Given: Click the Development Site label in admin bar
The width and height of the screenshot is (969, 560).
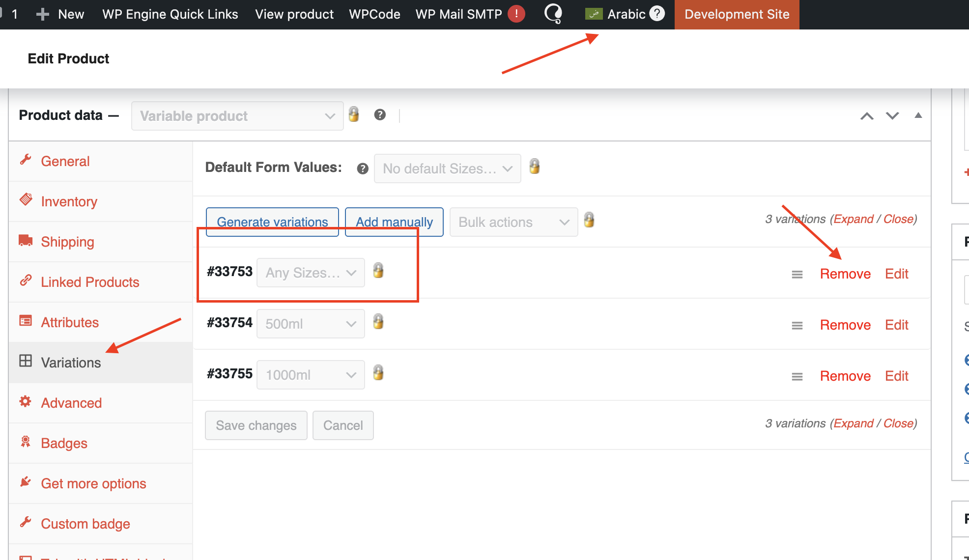Looking at the screenshot, I should 737,14.
